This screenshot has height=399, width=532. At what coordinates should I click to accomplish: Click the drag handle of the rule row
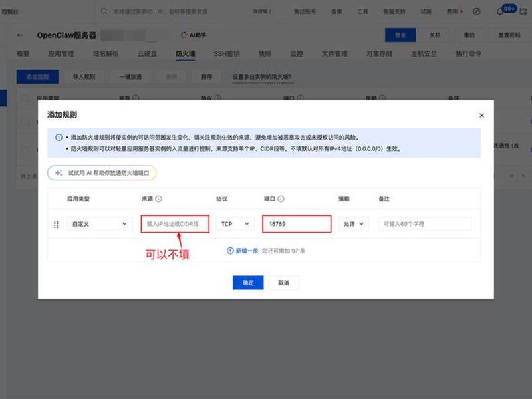pos(57,224)
